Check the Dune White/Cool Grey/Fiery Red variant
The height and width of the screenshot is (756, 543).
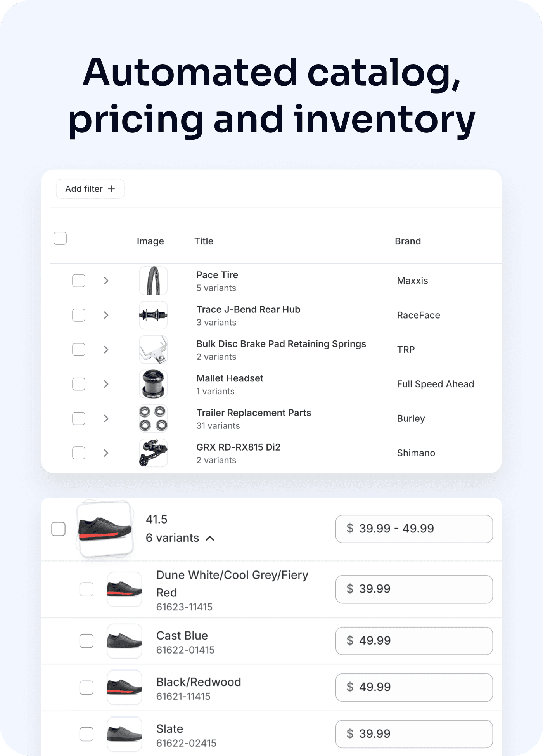click(86, 590)
